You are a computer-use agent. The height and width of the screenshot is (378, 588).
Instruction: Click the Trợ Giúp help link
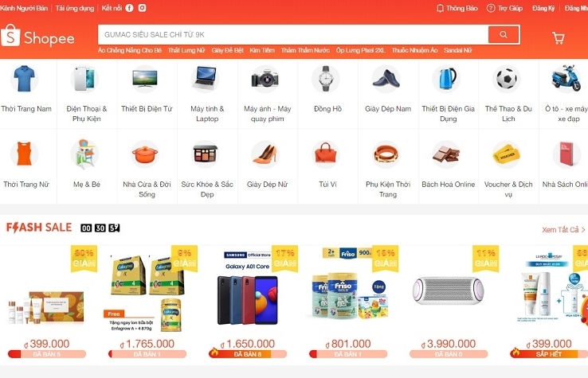(x=504, y=8)
